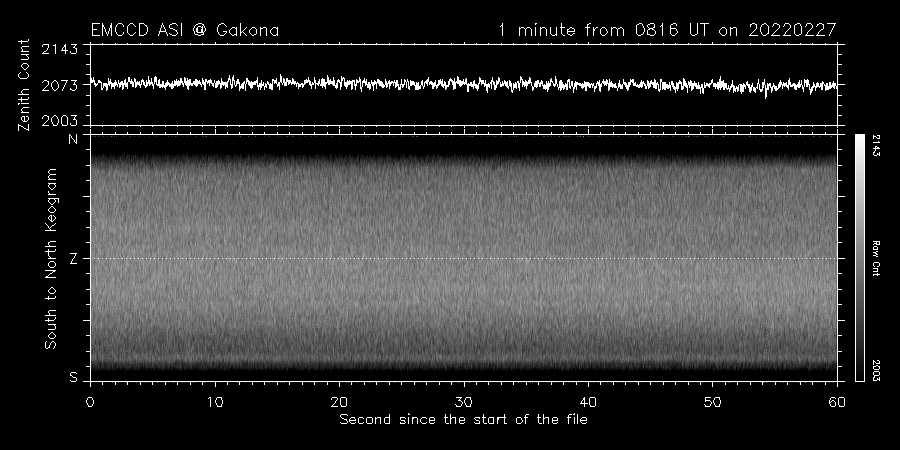Click the 'EMCCD ASI @ Gakona' title text
The height and width of the screenshot is (450, 900).
(185, 30)
